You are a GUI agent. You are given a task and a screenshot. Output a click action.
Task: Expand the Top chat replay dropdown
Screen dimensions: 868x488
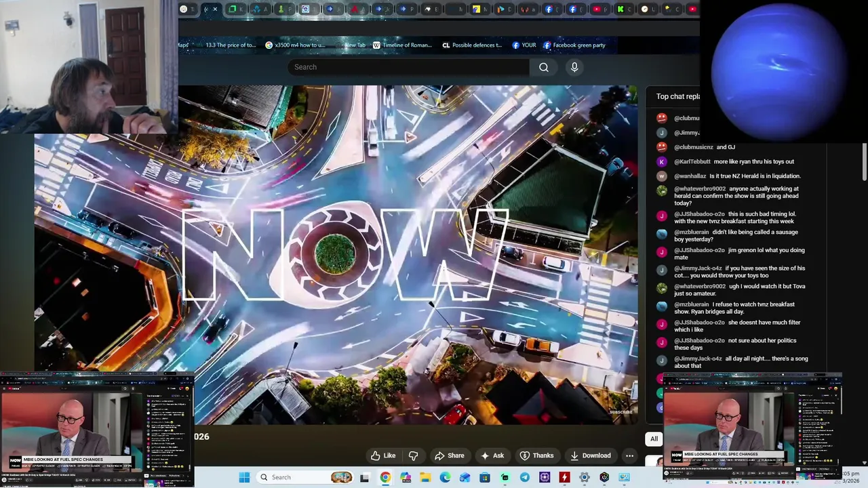(677, 96)
